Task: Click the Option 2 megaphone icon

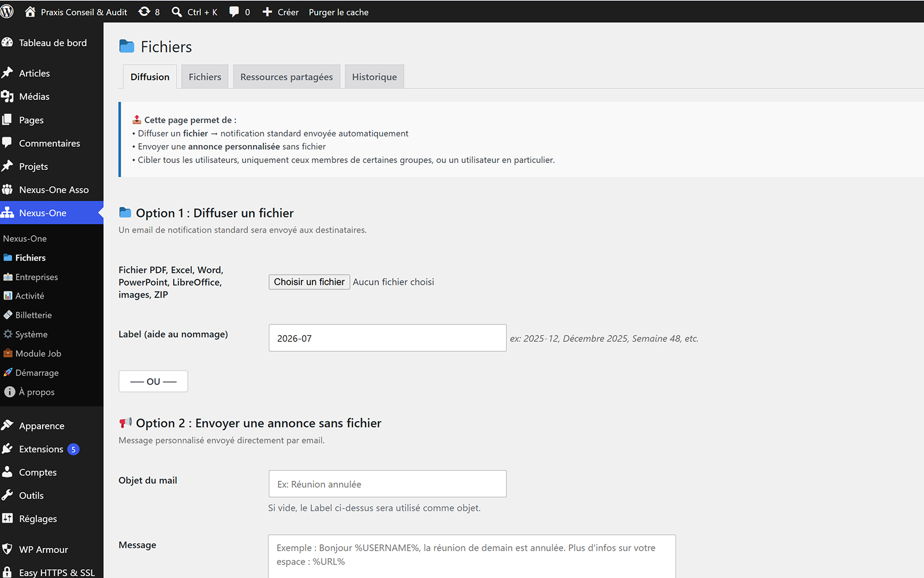Action: 125,423
